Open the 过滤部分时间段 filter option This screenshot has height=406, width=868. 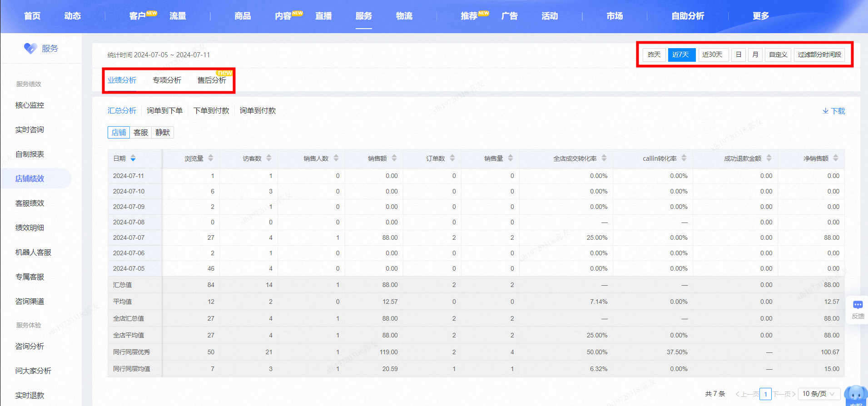pyautogui.click(x=819, y=54)
